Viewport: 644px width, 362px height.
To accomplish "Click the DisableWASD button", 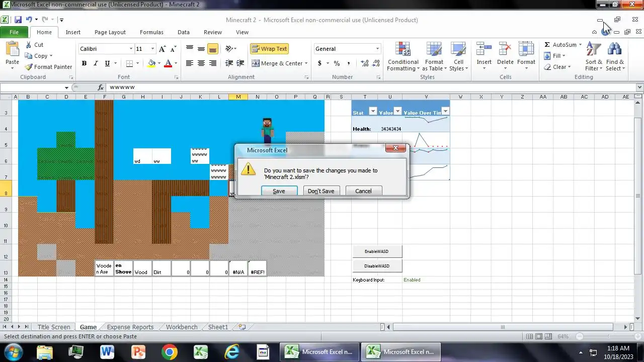I will pyautogui.click(x=377, y=266).
